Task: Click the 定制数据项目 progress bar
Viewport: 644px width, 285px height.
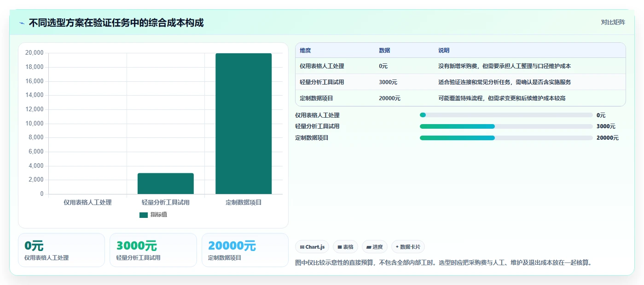Action: 506,138
